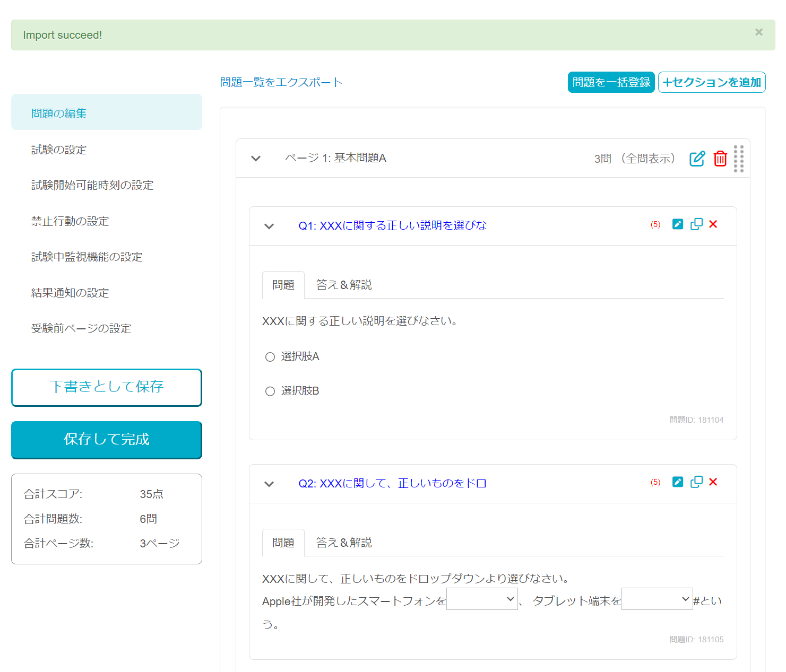Click 問題ID: 181105 text
Screen dimensions: 786x672
tap(696, 639)
